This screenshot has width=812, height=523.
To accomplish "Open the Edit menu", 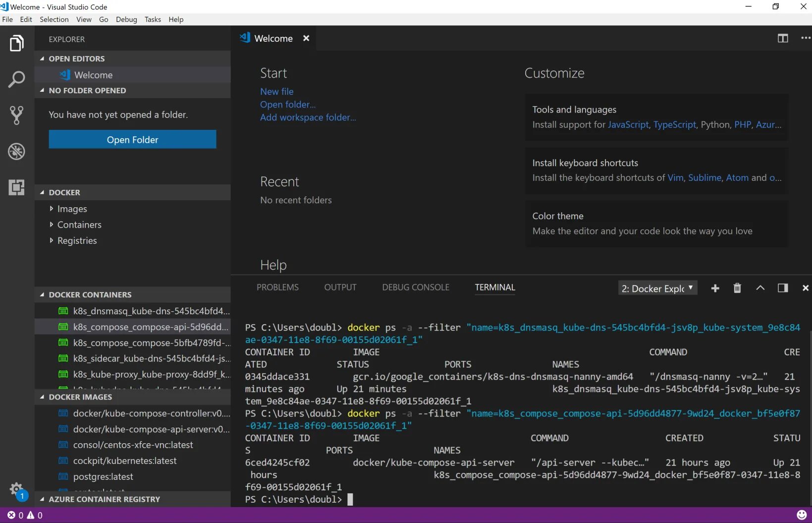I will [26, 19].
